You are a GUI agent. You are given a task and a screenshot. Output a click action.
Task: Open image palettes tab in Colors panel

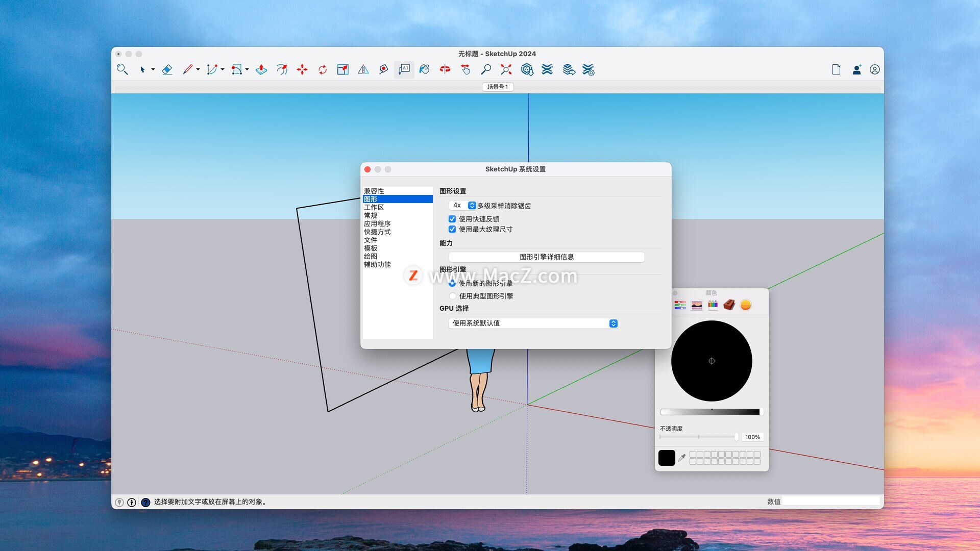(x=697, y=305)
